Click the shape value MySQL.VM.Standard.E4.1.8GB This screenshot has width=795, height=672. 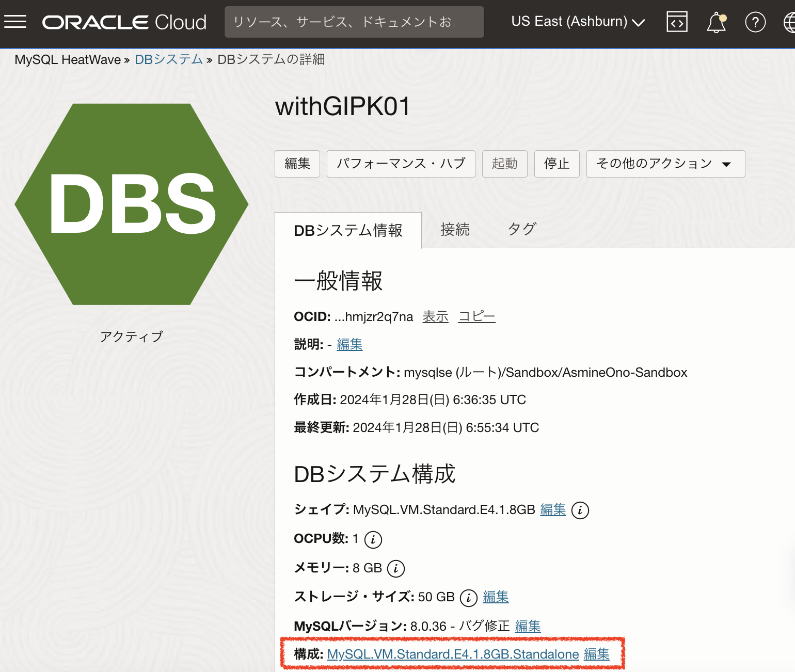pos(444,510)
